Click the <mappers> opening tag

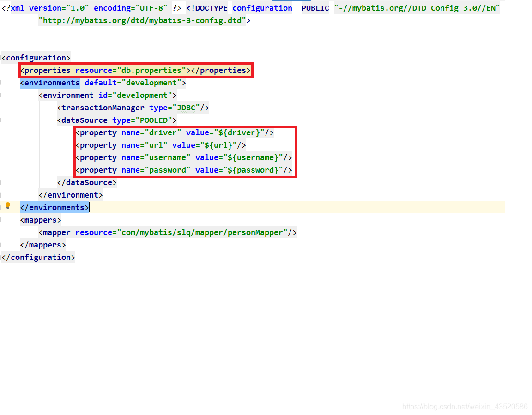click(x=41, y=220)
